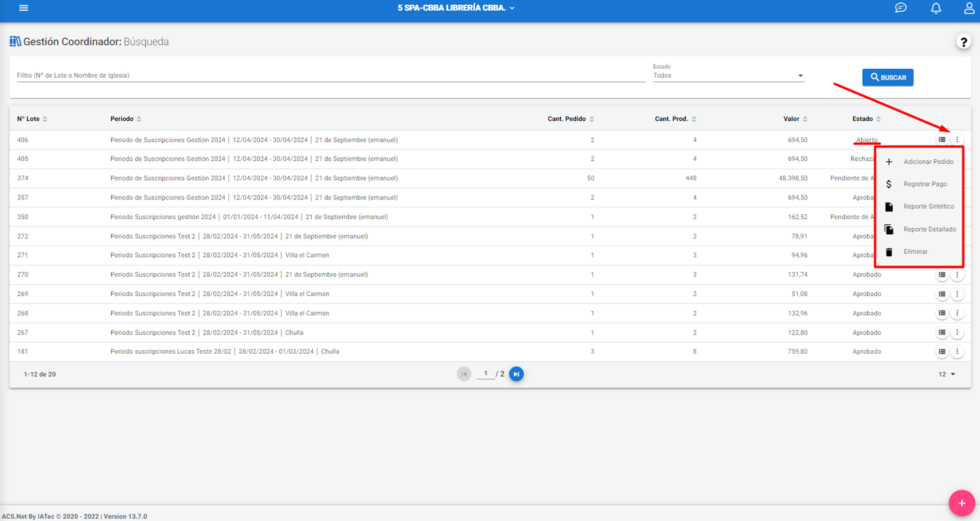Screen dimensions: 980x521
Task: Click the Gestión Coordinador books icon
Action: click(15, 41)
